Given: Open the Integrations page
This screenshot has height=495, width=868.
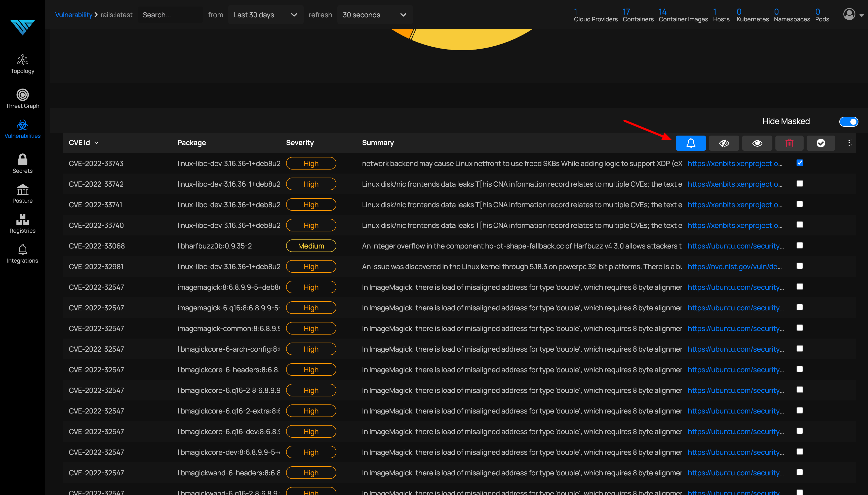Looking at the screenshot, I should coord(22,254).
